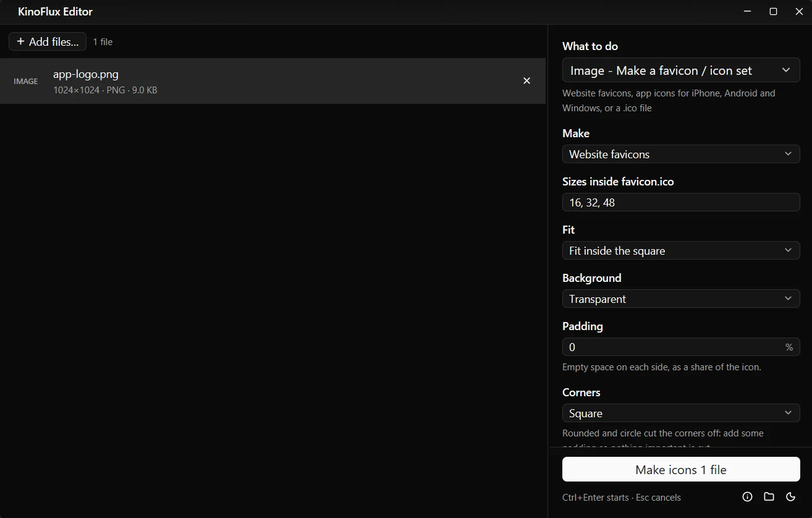The height and width of the screenshot is (518, 812).
Task: Open the output folder icon
Action: [769, 497]
